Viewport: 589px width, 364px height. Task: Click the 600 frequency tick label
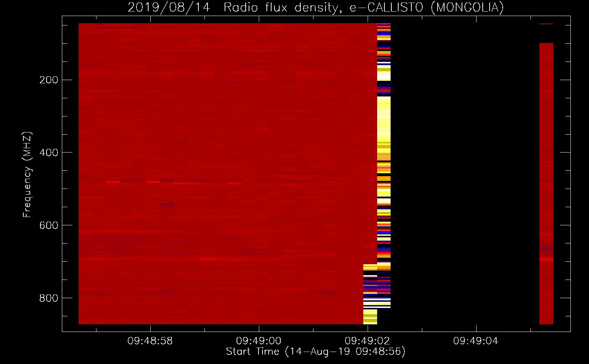(49, 226)
